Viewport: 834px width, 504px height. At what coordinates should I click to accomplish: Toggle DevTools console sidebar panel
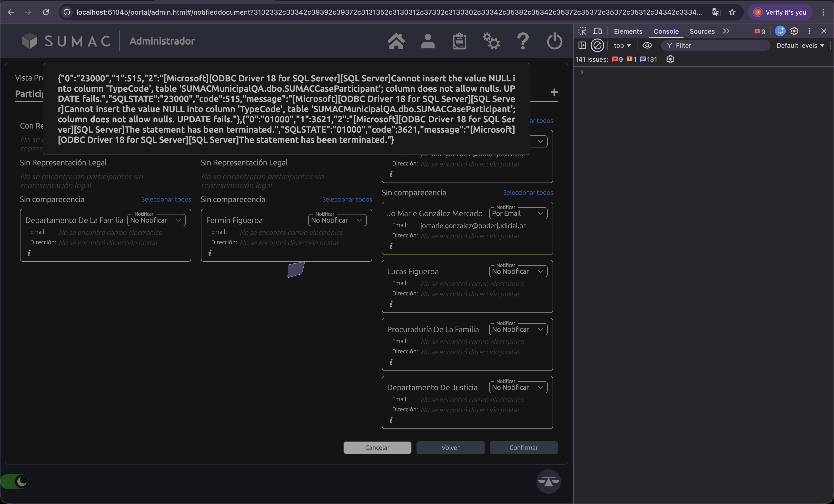[x=582, y=45]
